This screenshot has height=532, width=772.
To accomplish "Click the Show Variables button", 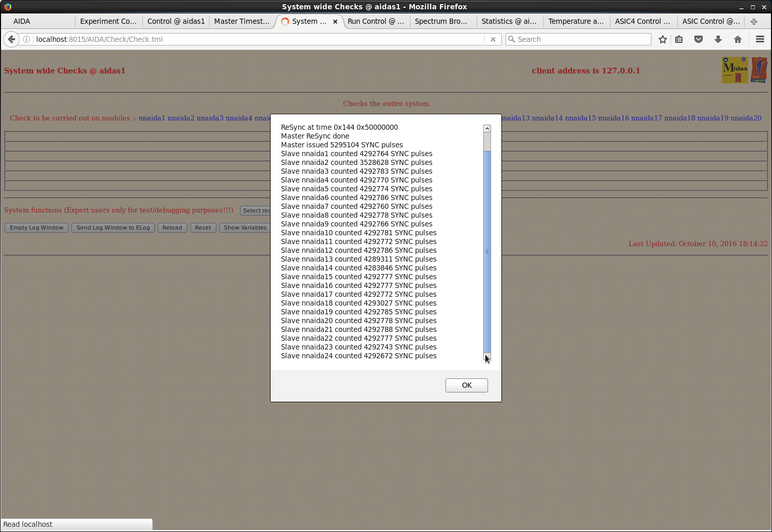I will coord(245,227).
